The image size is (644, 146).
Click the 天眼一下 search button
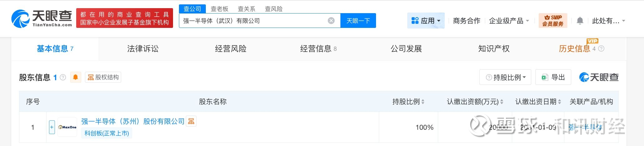358,21
